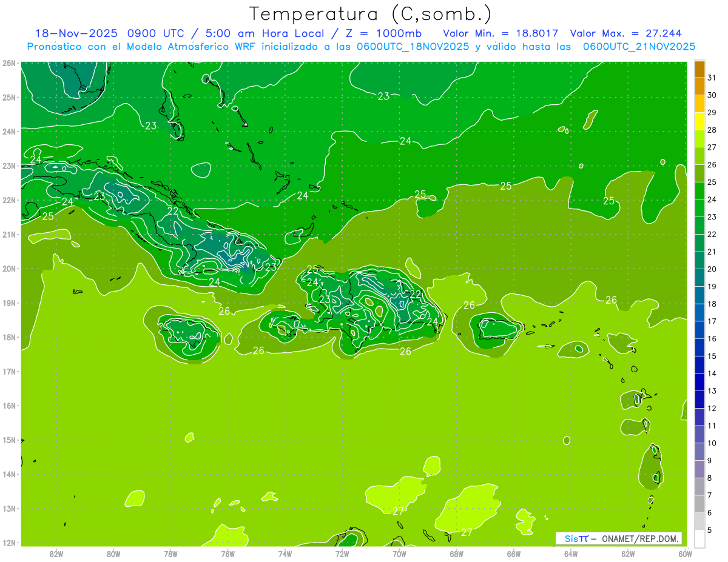This screenshot has width=728, height=562.
Task: Click the longitude label '80W'
Action: pos(113,554)
